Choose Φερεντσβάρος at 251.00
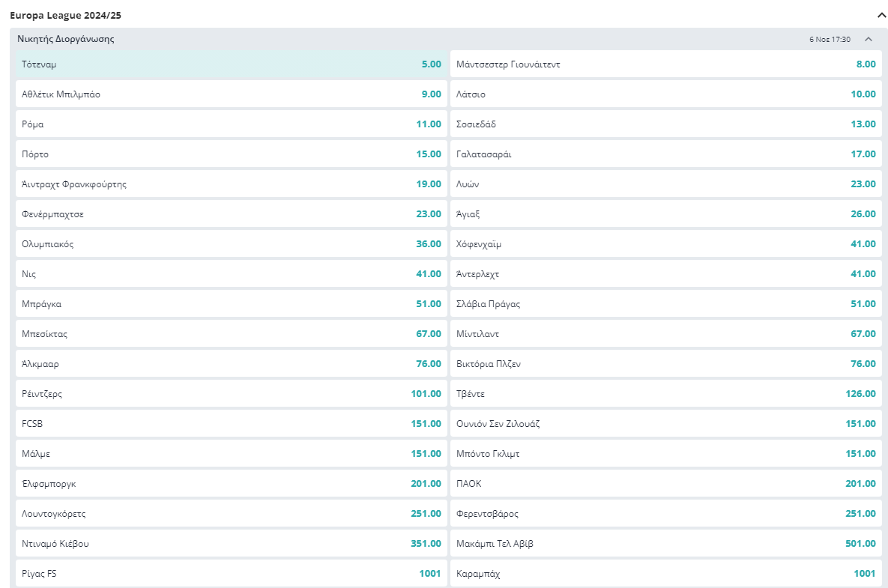888x588 pixels. pos(666,514)
